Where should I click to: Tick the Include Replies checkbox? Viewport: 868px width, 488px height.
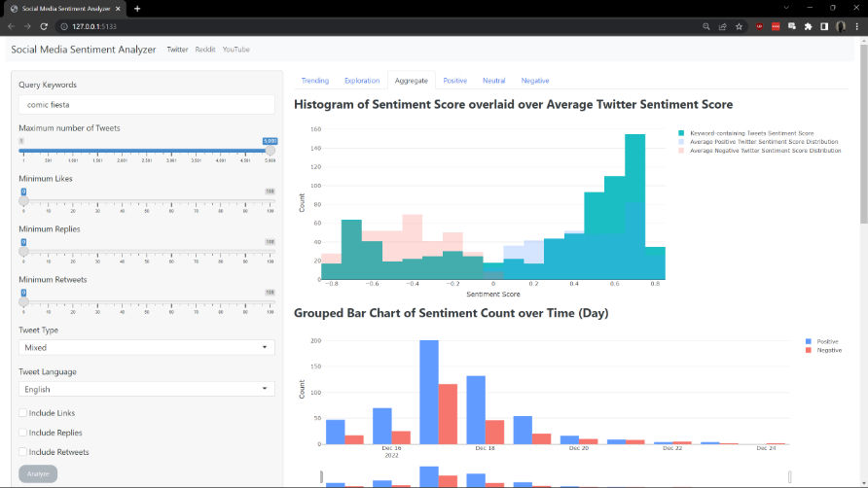click(23, 433)
